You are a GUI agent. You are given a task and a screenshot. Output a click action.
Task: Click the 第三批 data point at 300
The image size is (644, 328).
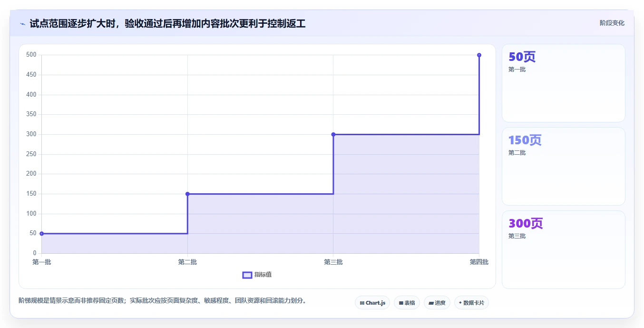coord(333,134)
